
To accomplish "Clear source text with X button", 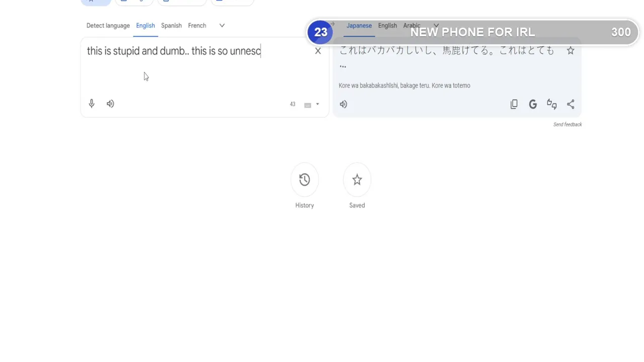I will pos(318,51).
